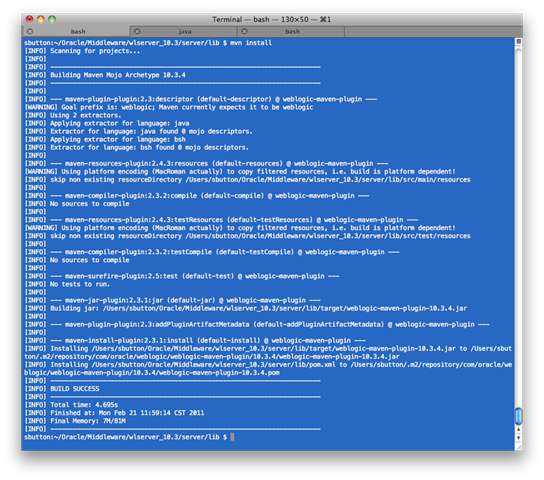Switch to the java tab
Image resolution: width=544 pixels, height=480 pixels.
tap(184, 32)
